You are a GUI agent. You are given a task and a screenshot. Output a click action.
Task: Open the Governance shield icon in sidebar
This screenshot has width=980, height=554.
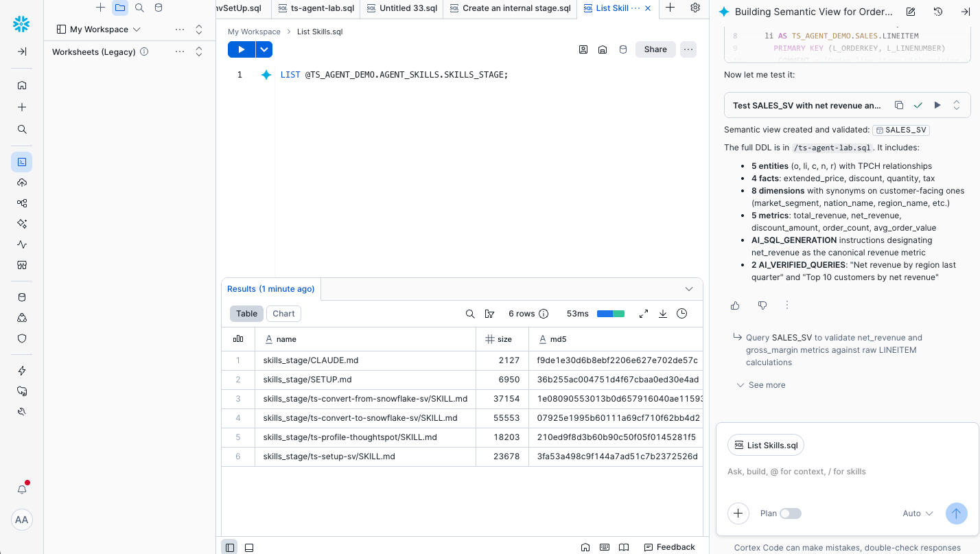[22, 338]
